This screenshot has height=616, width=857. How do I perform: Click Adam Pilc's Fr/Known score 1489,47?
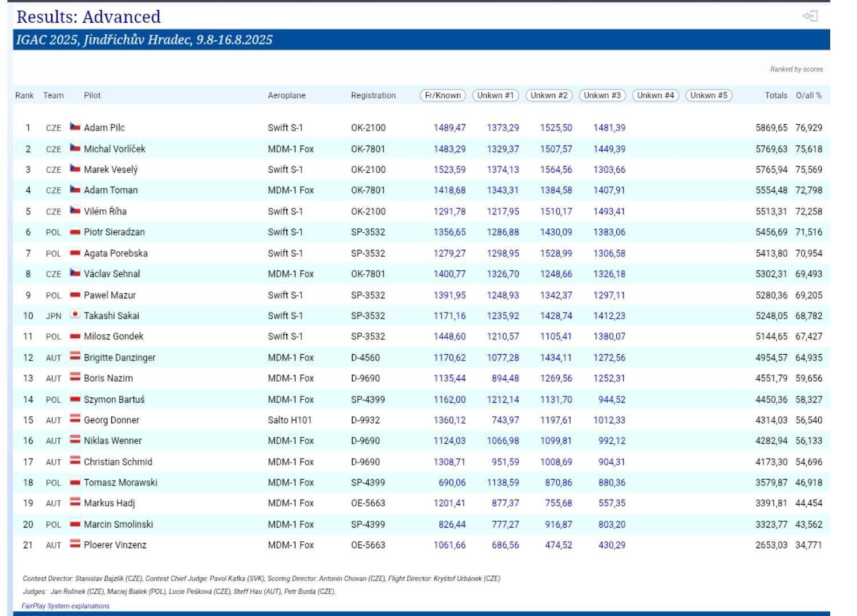pos(450,128)
